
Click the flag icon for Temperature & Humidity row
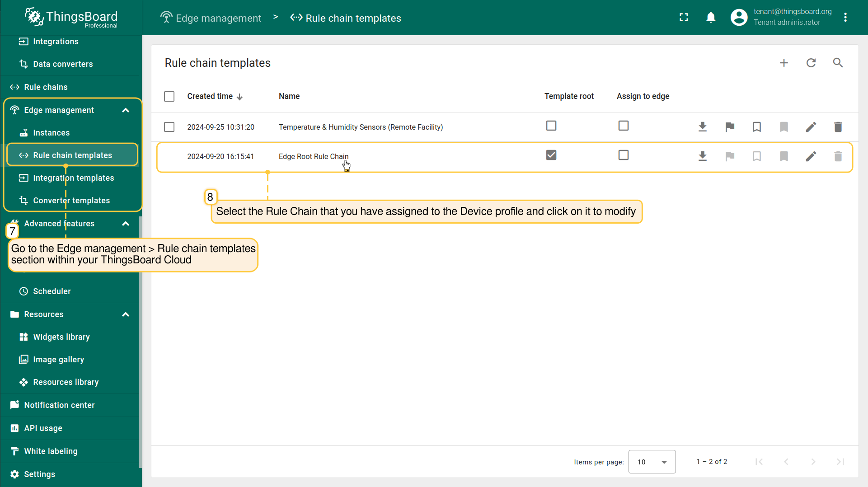click(730, 127)
